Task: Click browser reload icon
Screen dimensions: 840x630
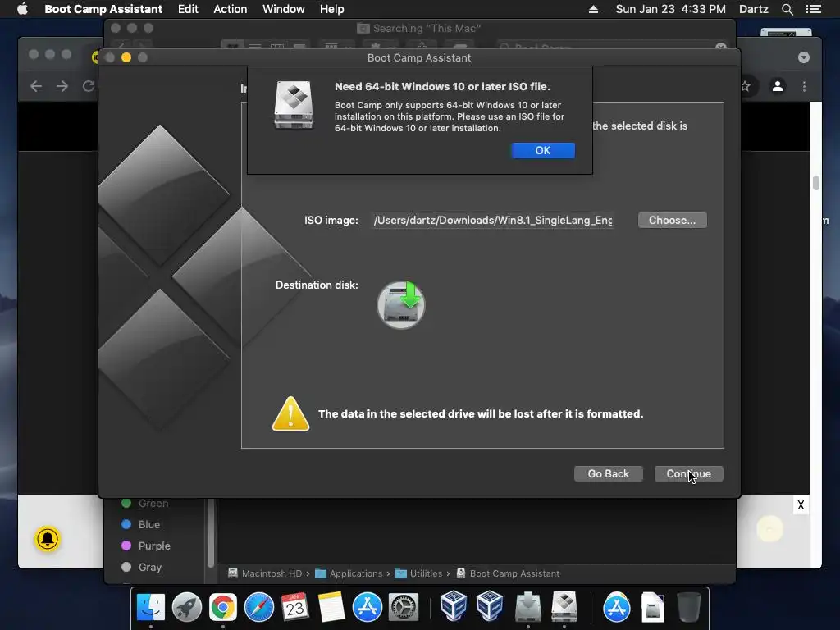Action: 89,86
